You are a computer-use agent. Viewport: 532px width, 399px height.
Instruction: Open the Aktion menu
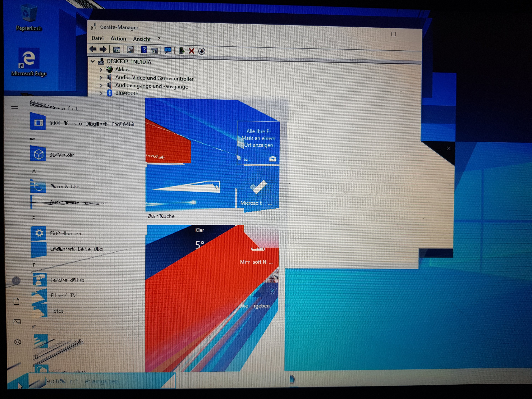pos(118,39)
